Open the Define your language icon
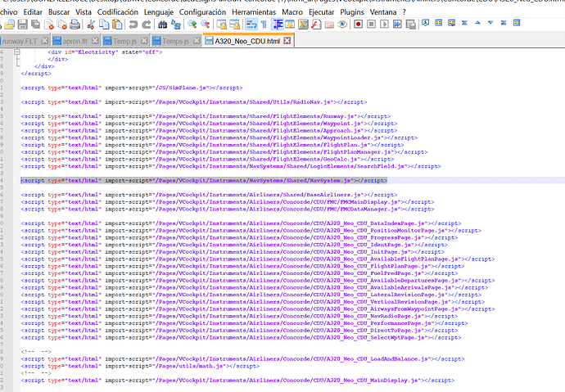This screenshot has width=565, height=392. pos(290,25)
